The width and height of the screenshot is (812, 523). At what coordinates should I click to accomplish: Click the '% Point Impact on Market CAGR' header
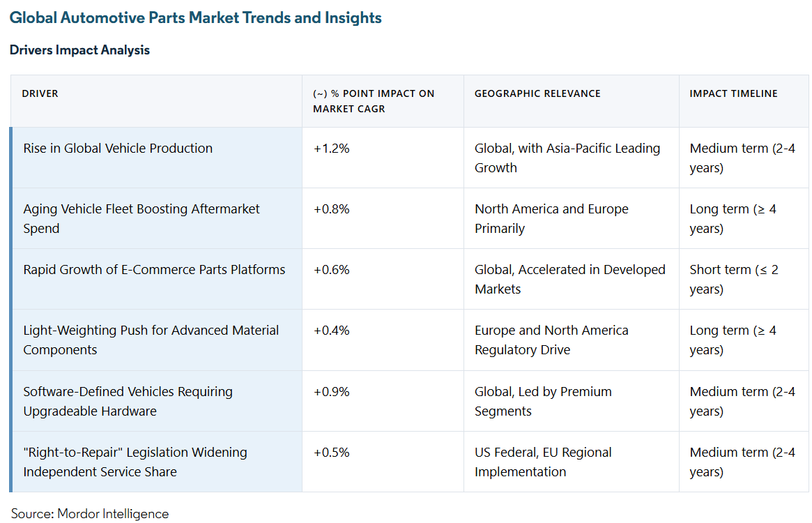click(x=374, y=101)
